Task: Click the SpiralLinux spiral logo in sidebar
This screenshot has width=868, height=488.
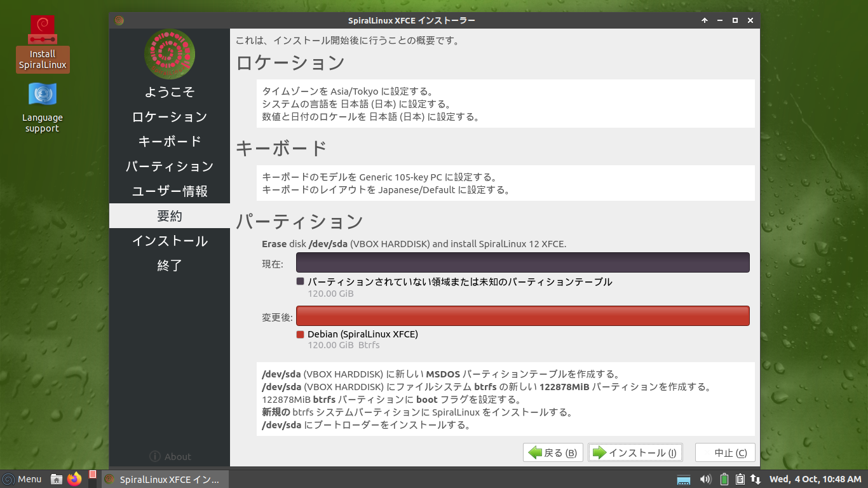Action: click(x=170, y=55)
